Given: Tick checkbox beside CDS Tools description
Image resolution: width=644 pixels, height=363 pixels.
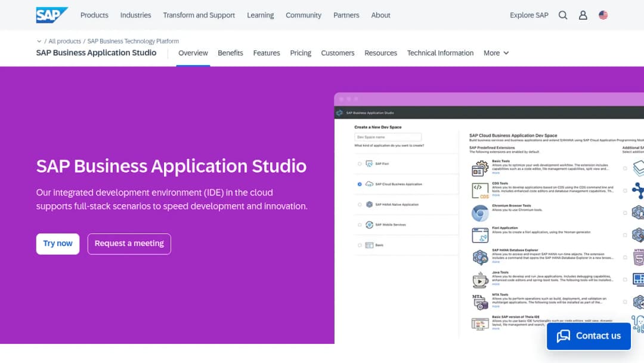Looking at the screenshot, I should (x=625, y=190).
